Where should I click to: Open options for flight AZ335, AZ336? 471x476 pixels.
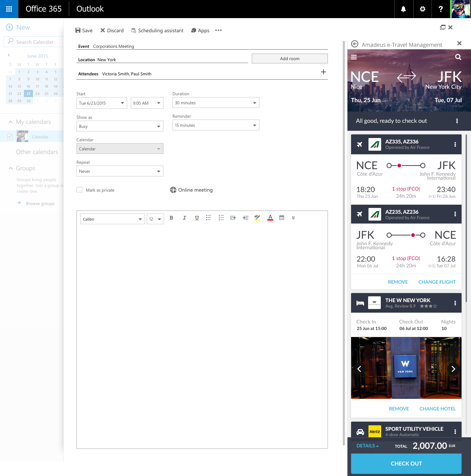coord(455,145)
